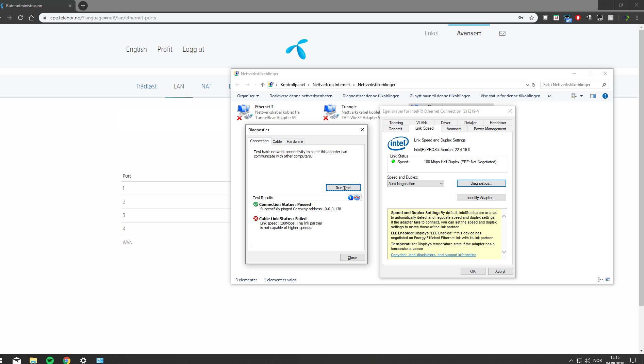Select the NAT tab on router page
The width and height of the screenshot is (644, 364).
click(206, 86)
